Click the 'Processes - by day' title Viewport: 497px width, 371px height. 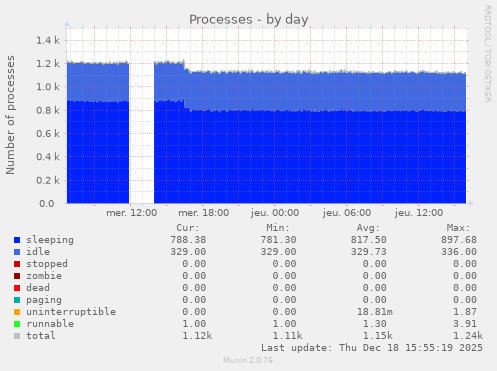[249, 20]
